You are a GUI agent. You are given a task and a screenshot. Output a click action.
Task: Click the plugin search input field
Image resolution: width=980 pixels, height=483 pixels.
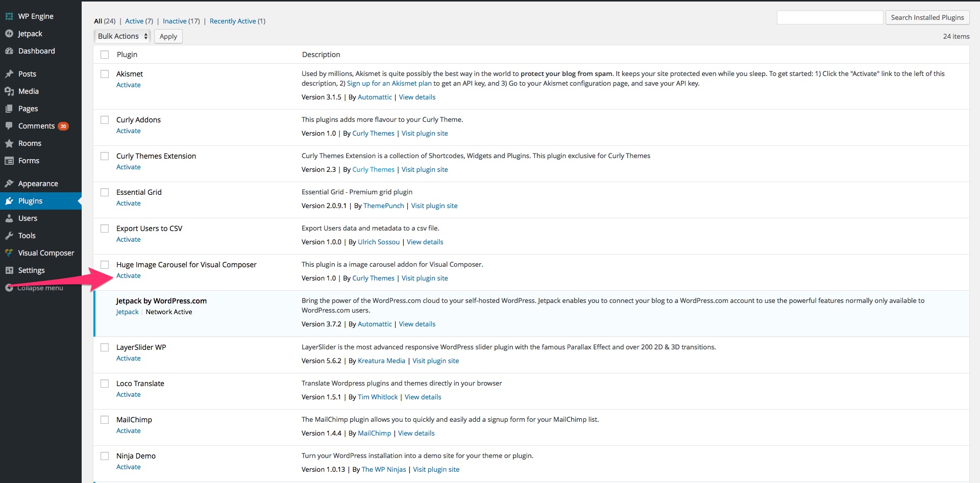point(830,17)
